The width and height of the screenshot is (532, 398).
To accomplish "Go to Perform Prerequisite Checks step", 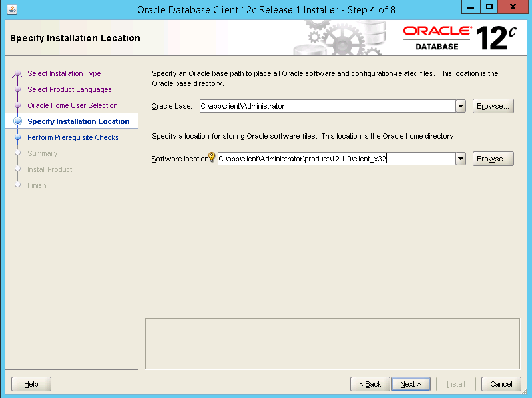I will (73, 137).
